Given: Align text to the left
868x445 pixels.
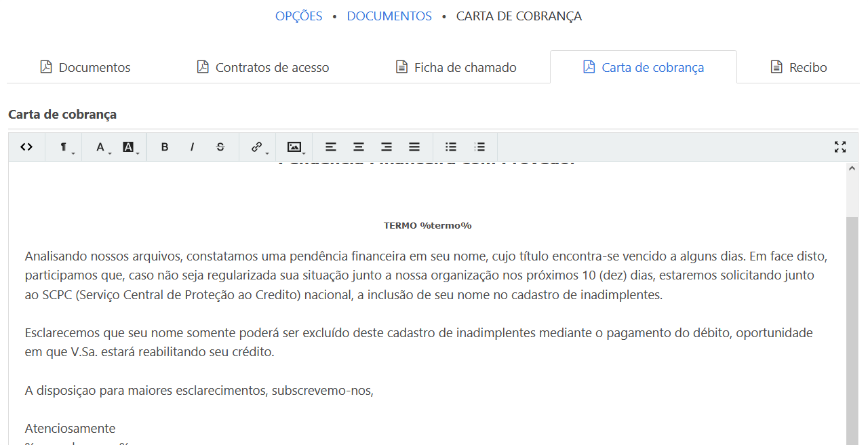Looking at the screenshot, I should coord(330,147).
